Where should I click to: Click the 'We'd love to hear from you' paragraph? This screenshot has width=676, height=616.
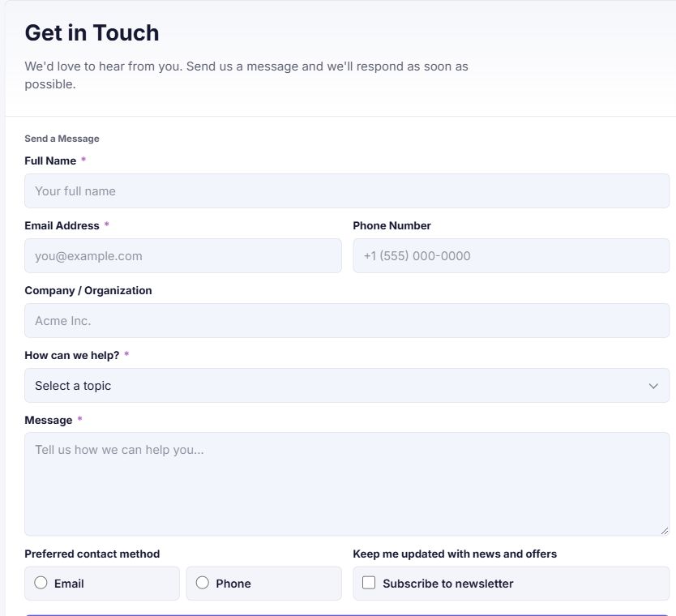(x=246, y=75)
